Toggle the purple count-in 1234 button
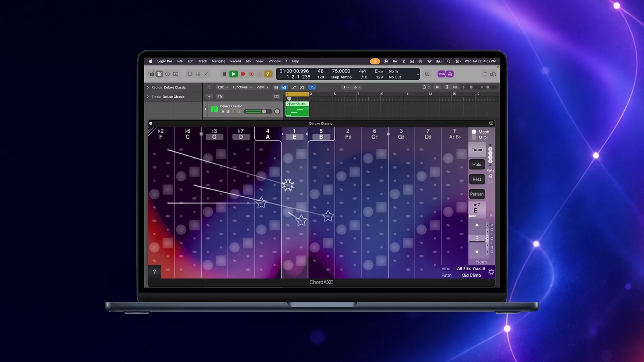 [x=442, y=74]
